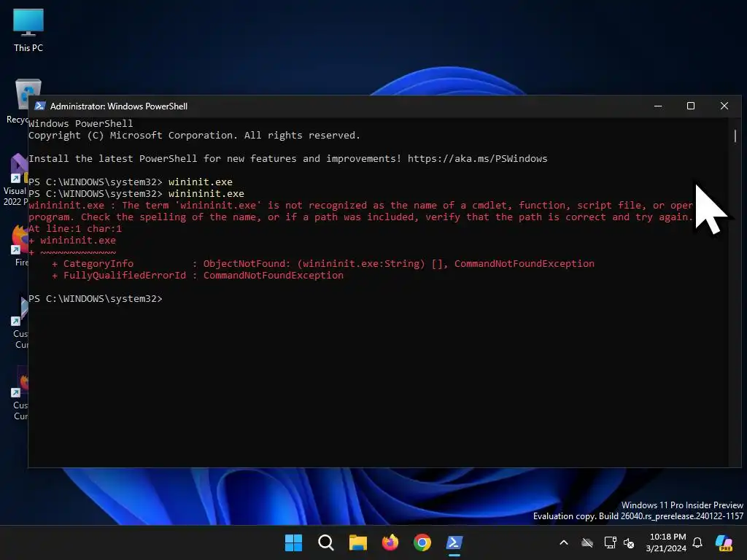
Task: Select the Recycle Bin desktop icon
Action: coord(18,101)
